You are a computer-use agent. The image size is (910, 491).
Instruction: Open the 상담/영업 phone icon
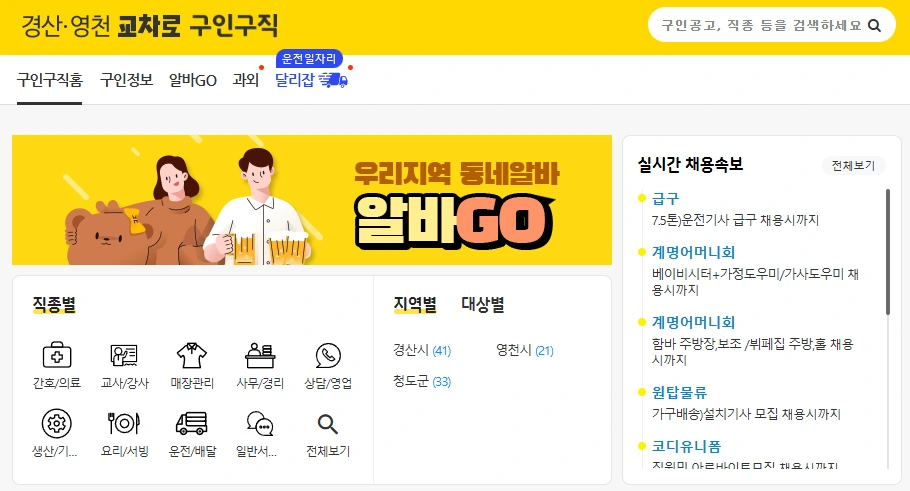[328, 355]
